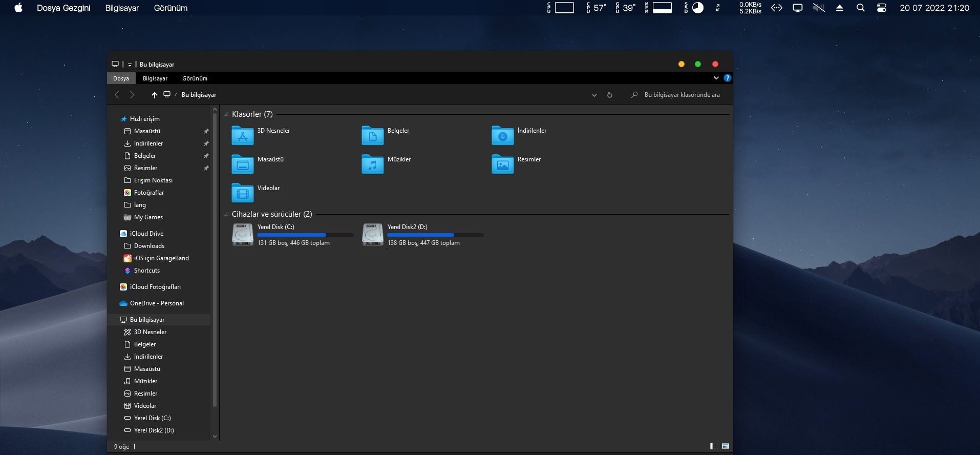Open the Görünüm ribbon tab
Image resolution: width=980 pixels, height=455 pixels.
pos(195,78)
